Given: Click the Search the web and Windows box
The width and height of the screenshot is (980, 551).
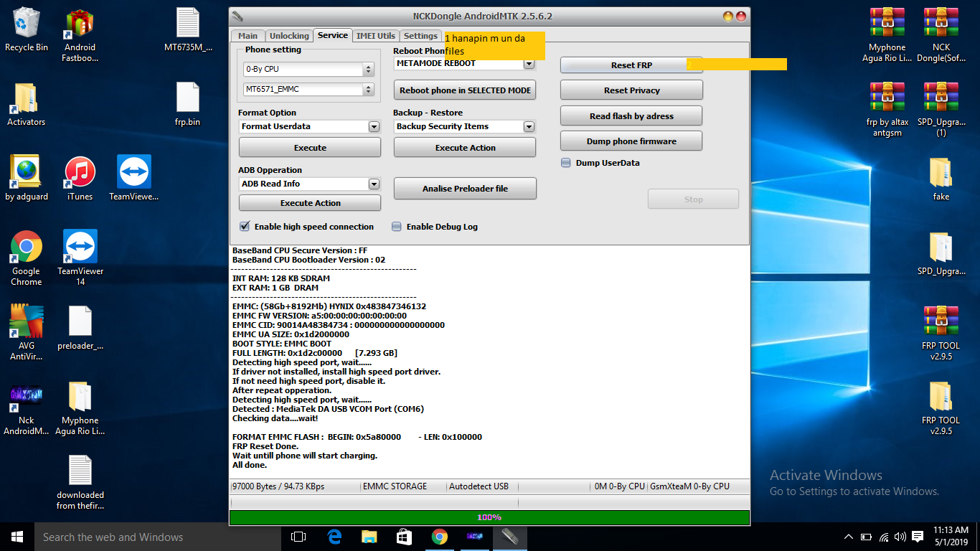Looking at the screenshot, I should point(157,537).
